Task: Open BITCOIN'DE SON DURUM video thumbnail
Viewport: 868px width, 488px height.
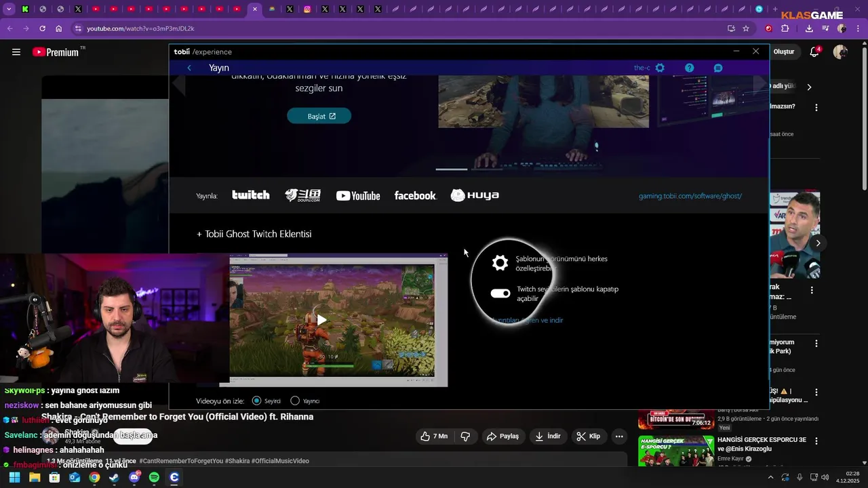Action: (675, 419)
